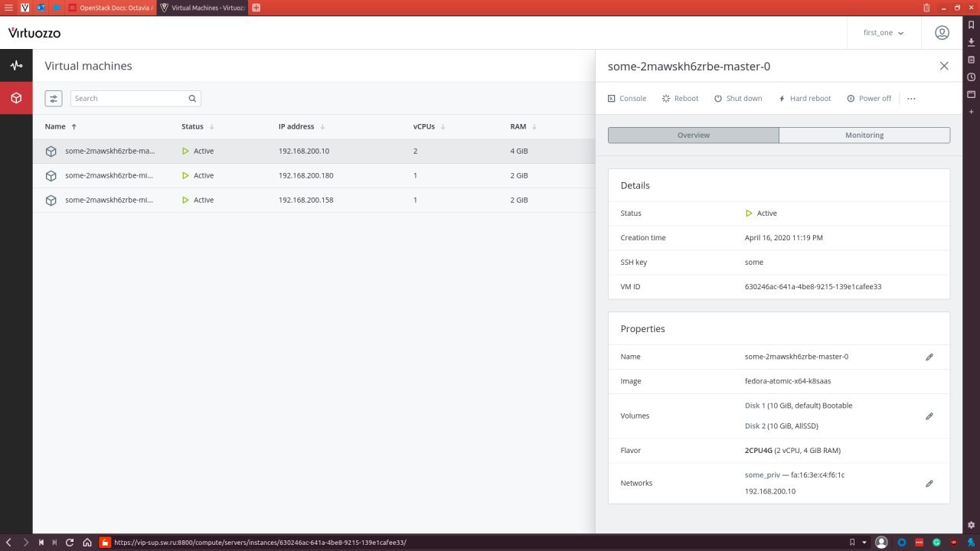Edit the VM name pencil icon
The height and width of the screenshot is (551, 980).
(929, 357)
